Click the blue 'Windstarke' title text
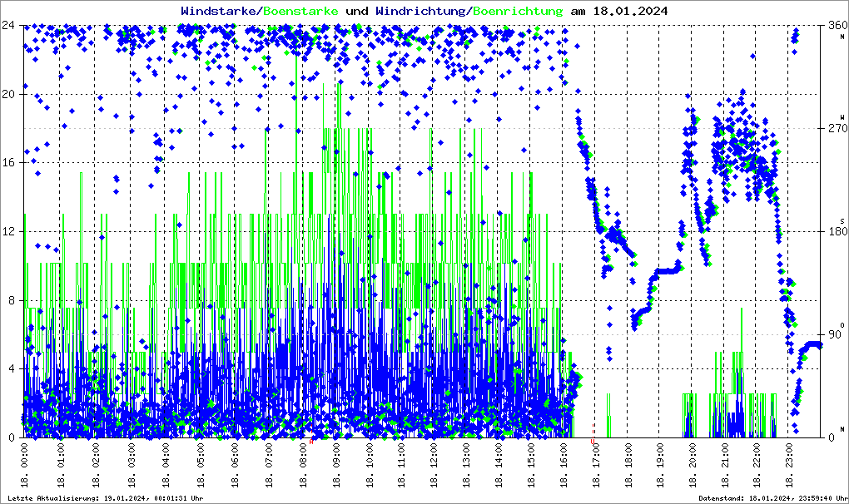 [220, 11]
